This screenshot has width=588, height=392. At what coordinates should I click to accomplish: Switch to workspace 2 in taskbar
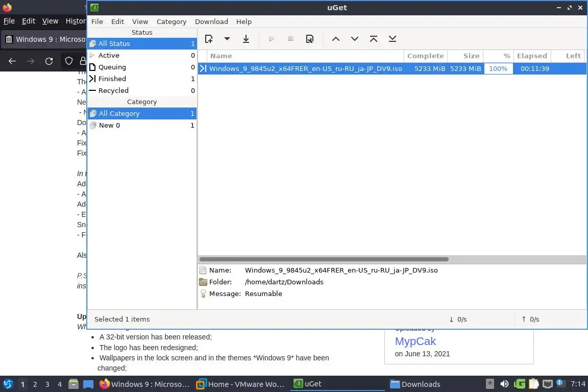pyautogui.click(x=35, y=384)
